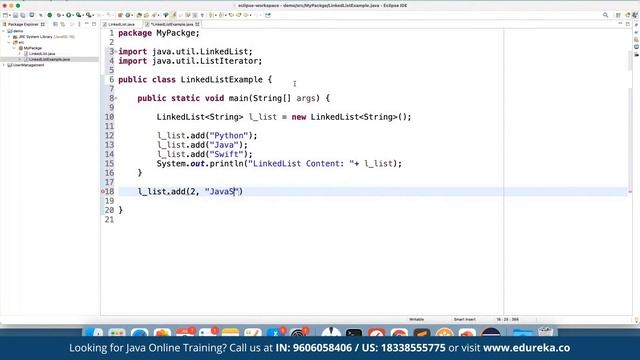Maximize the editor area
The image size is (640, 360).
[x=628, y=24]
